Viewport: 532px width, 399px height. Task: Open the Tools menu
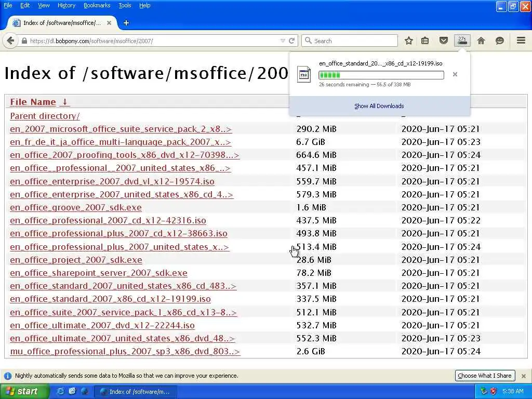tap(125, 5)
